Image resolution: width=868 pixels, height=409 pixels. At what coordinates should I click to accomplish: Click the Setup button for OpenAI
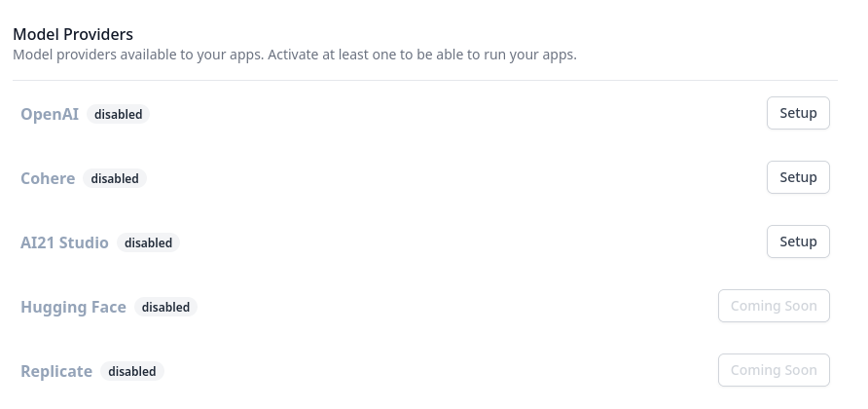point(798,113)
